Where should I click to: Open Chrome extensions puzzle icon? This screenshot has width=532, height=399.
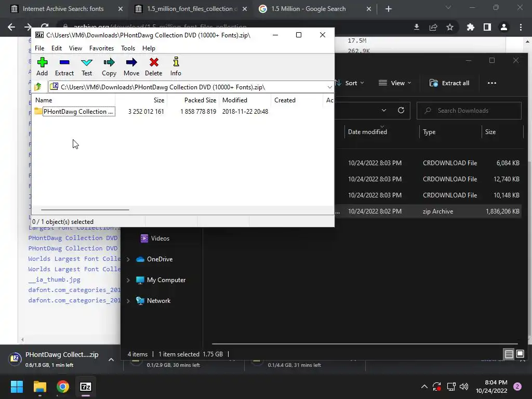click(471, 27)
